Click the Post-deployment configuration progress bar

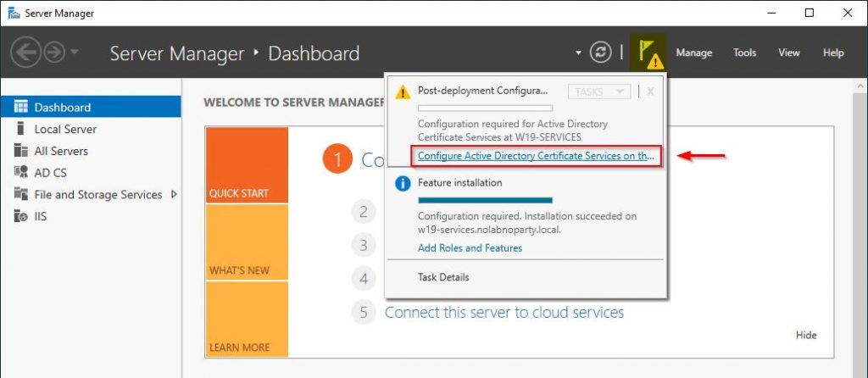(485, 108)
